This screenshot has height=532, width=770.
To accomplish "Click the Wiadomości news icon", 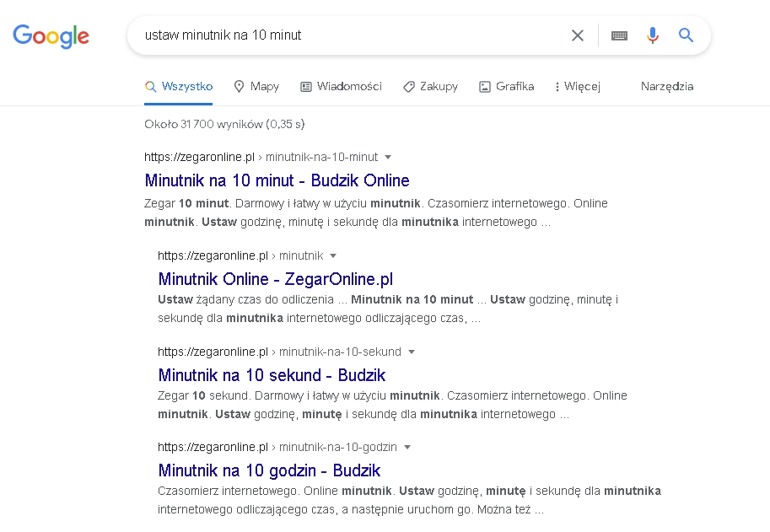I will pos(305,86).
